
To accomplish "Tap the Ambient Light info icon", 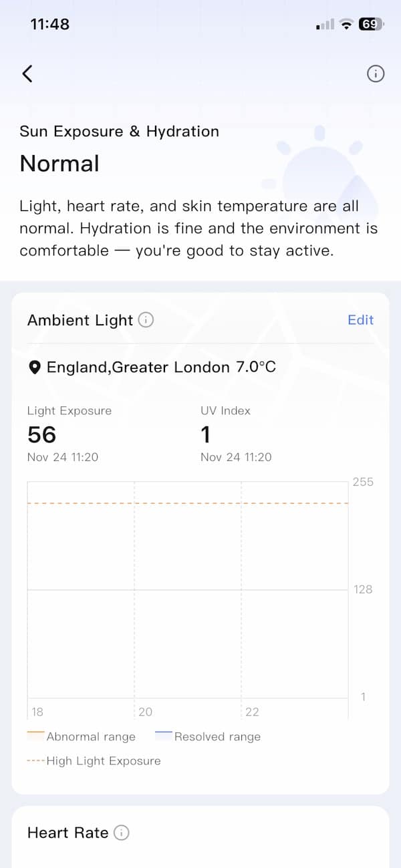I will tap(146, 320).
